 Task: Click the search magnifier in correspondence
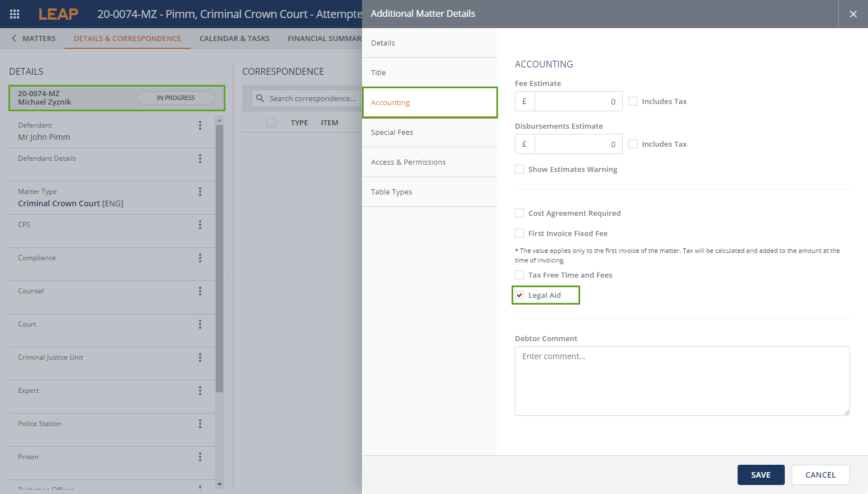pos(260,98)
